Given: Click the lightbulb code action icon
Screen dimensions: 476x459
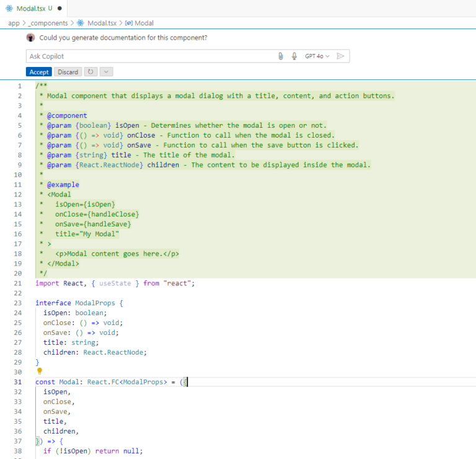Looking at the screenshot, I should click(x=40, y=371).
